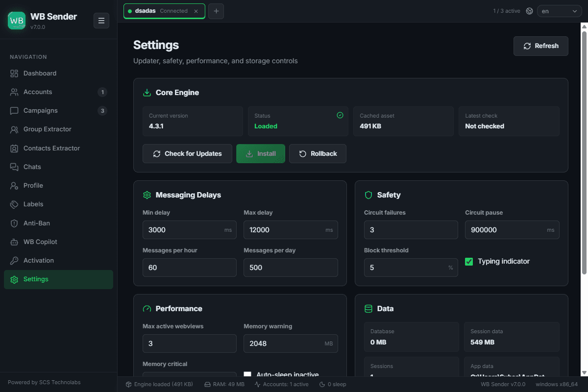Go to Accounts in navigation
This screenshot has width=588, height=392.
tap(58, 92)
